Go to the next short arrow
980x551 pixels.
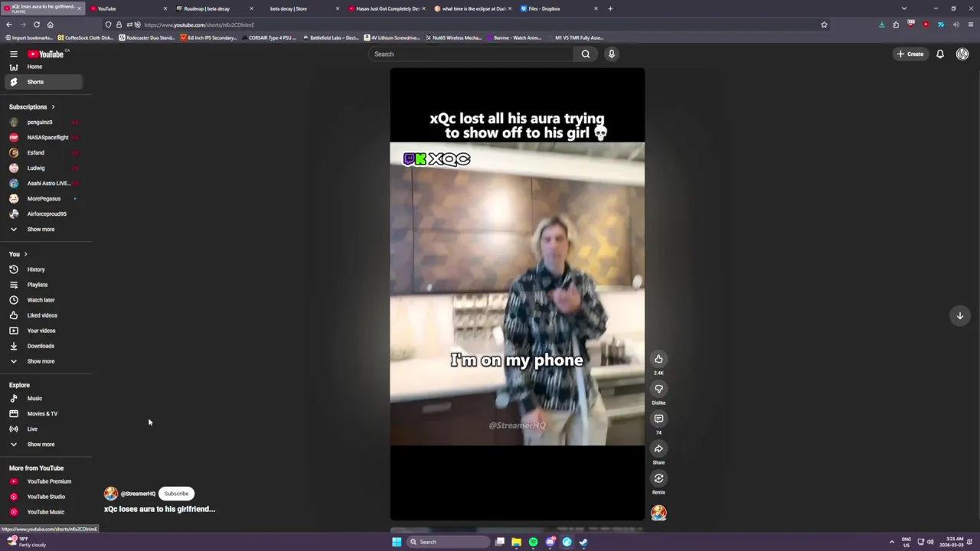coord(959,315)
